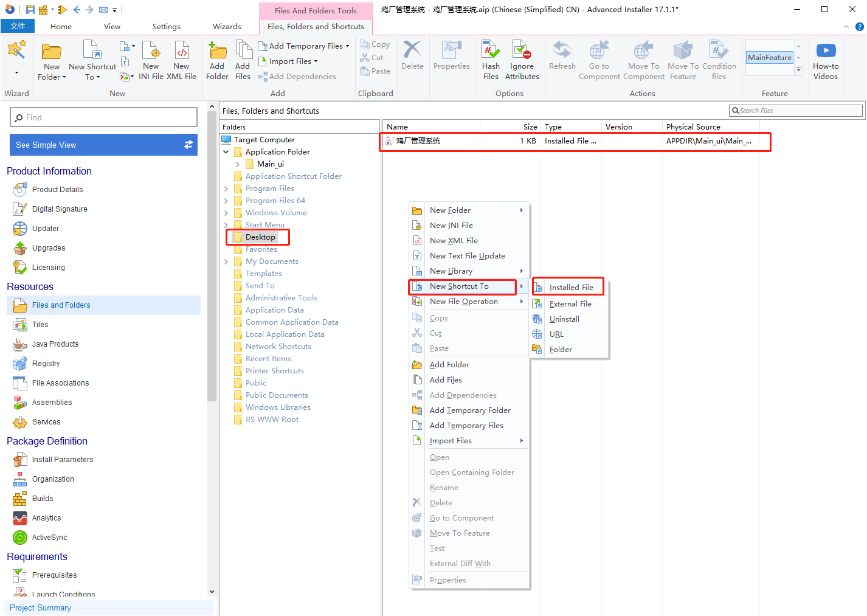Toggle See Simple View

tap(103, 145)
